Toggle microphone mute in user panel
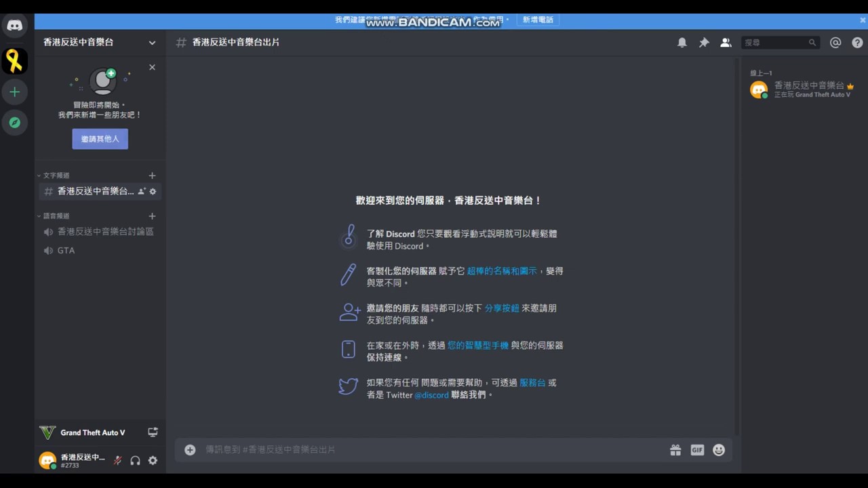 [117, 461]
